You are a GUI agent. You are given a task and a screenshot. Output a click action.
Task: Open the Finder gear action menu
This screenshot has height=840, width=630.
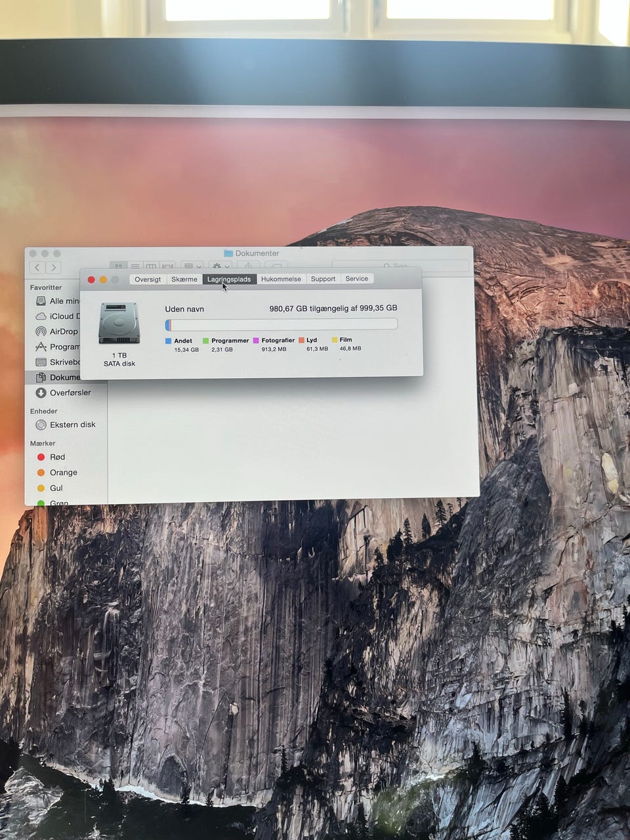(x=220, y=266)
